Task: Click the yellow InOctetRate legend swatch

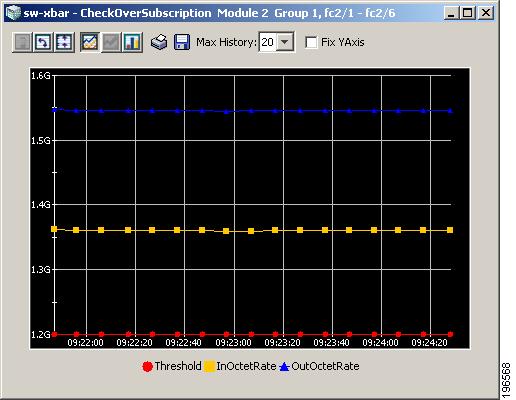Action: click(x=209, y=366)
